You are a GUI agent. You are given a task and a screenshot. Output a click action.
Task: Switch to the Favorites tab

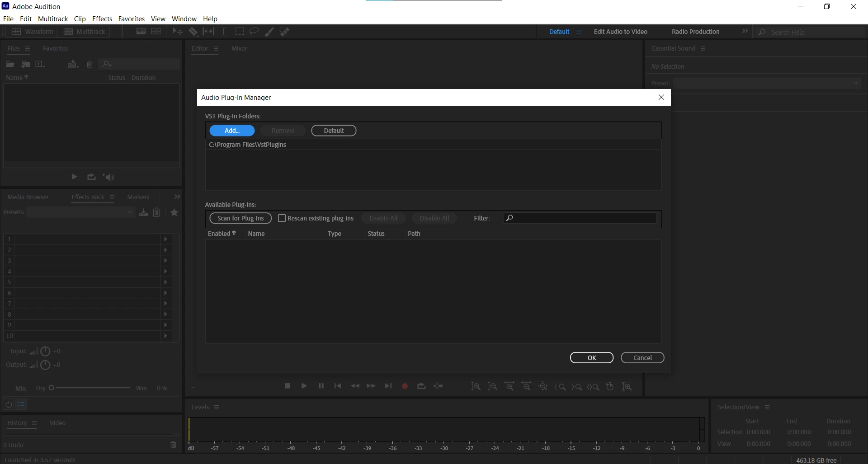55,48
